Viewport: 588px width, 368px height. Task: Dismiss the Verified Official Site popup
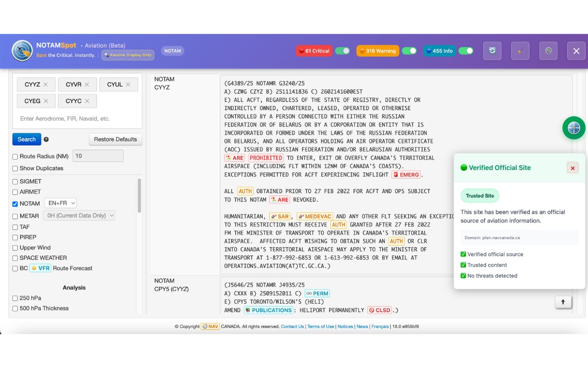tap(572, 168)
